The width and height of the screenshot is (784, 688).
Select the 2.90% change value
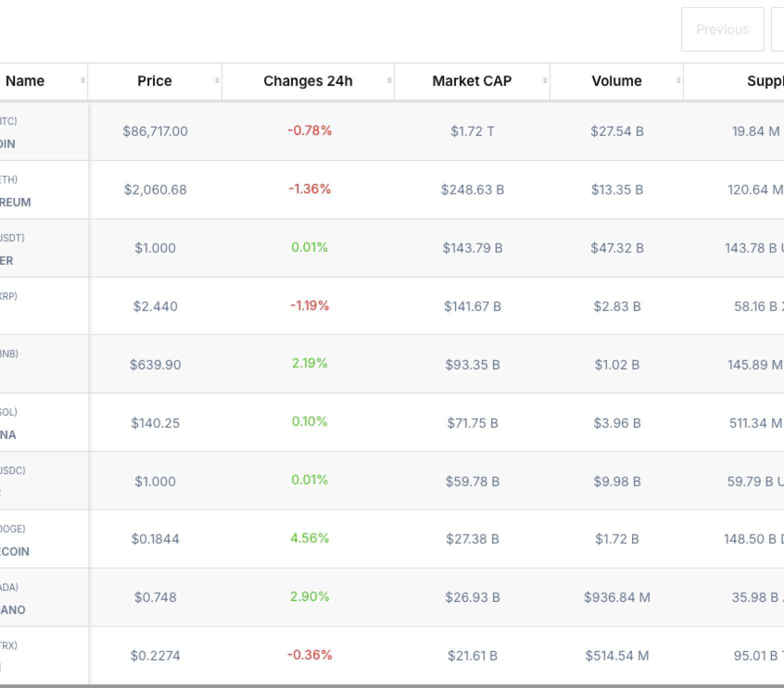pos(309,596)
